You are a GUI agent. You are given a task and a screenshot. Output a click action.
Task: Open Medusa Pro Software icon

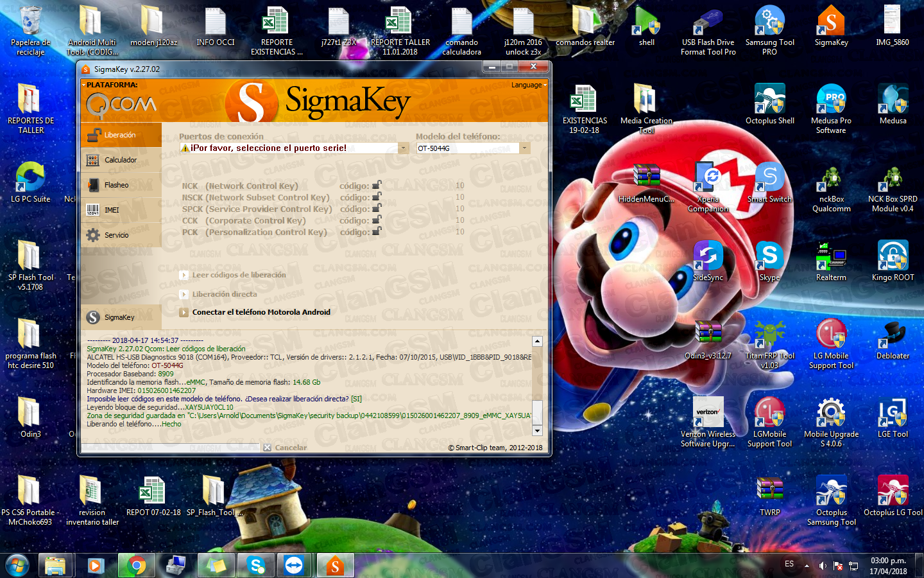831,109
